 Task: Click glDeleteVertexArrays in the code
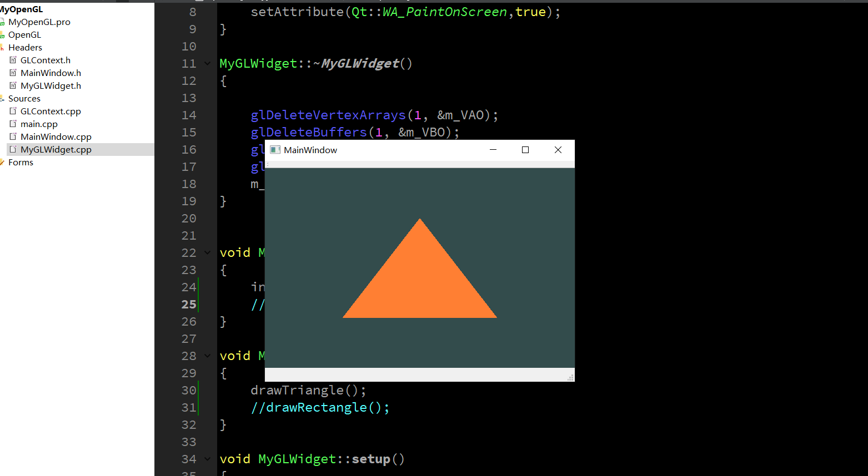pyautogui.click(x=328, y=115)
